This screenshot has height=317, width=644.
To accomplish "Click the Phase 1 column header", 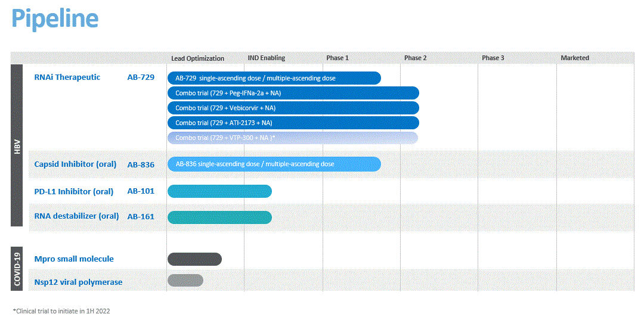I will pos(338,58).
